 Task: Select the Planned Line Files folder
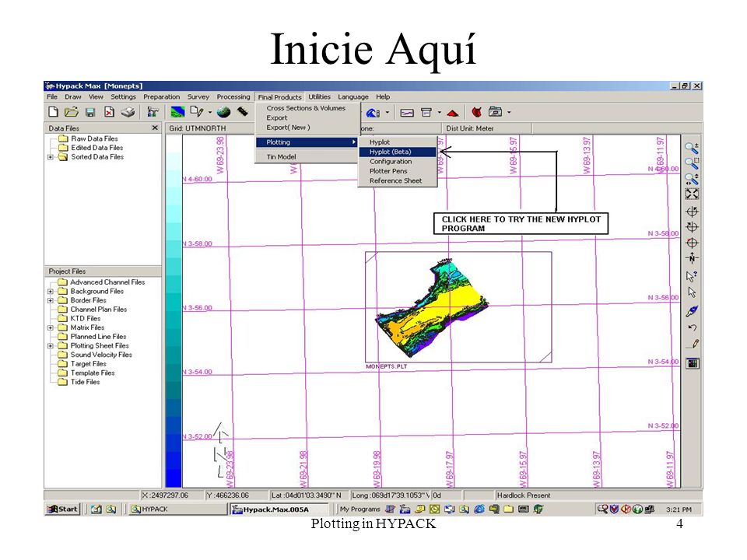(92, 336)
